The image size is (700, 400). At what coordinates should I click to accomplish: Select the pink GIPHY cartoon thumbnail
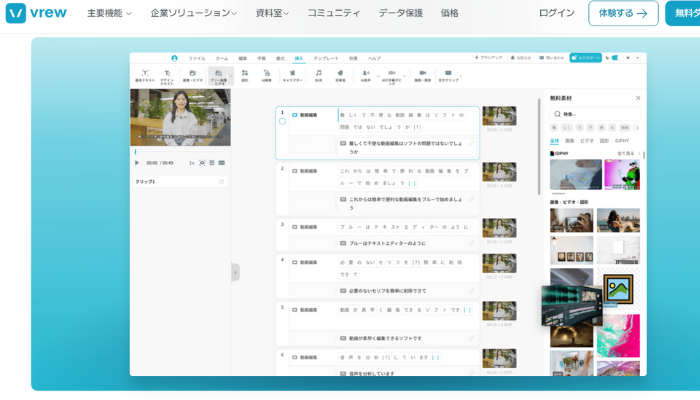point(622,175)
